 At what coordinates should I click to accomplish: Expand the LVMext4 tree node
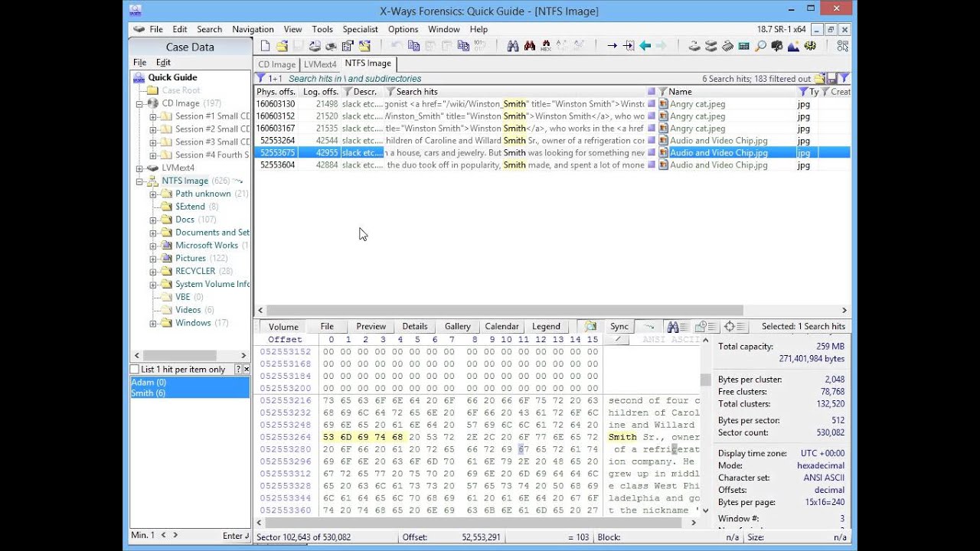click(x=139, y=168)
